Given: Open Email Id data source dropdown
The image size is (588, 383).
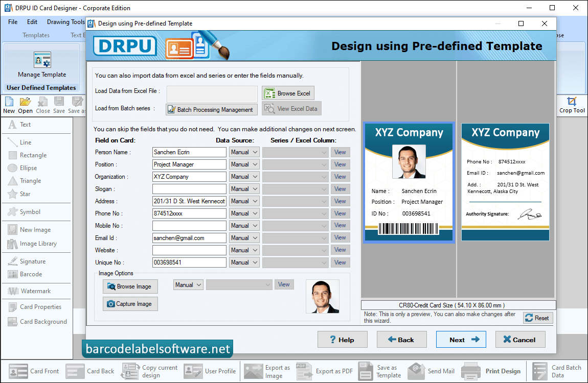Looking at the screenshot, I should (x=244, y=238).
